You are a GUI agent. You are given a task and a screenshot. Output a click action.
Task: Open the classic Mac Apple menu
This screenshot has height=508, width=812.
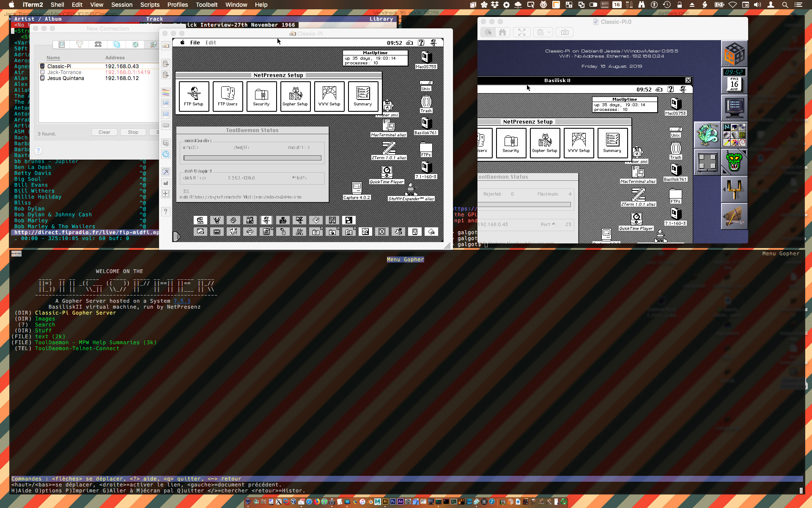point(183,42)
